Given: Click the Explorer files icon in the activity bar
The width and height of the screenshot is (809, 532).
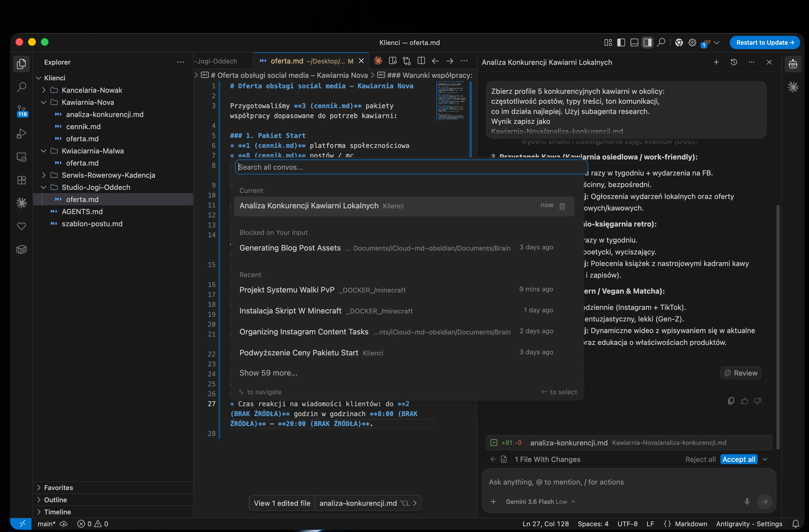Looking at the screenshot, I should pyautogui.click(x=22, y=63).
